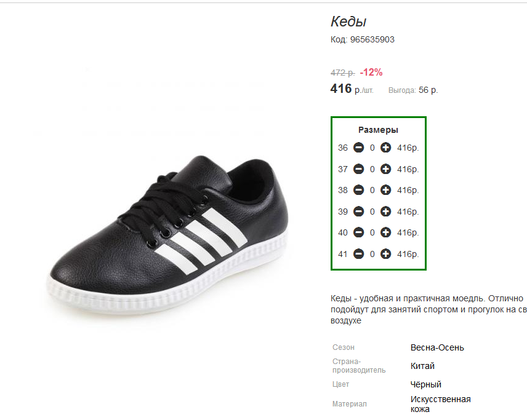Click minus button for size 40
Screen dimensions: 527x420
[358, 232]
